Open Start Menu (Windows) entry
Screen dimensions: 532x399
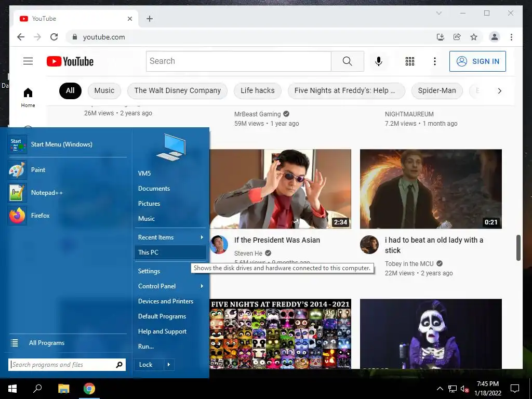pyautogui.click(x=67, y=144)
